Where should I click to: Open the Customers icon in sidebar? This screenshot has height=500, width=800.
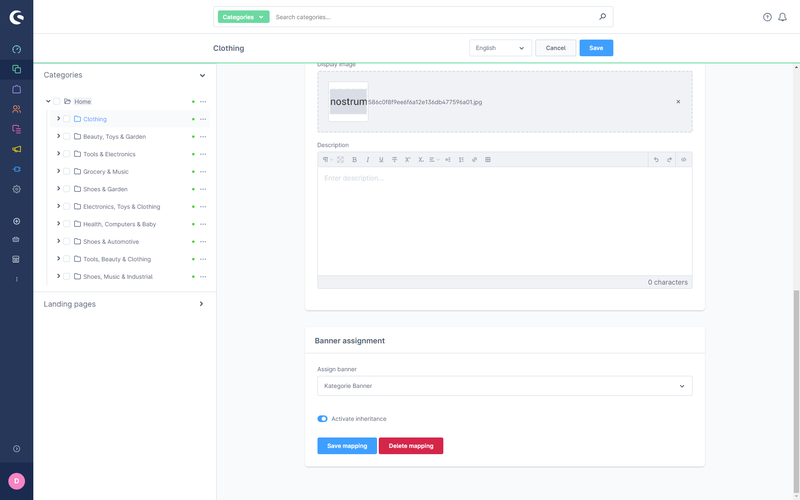click(16, 109)
